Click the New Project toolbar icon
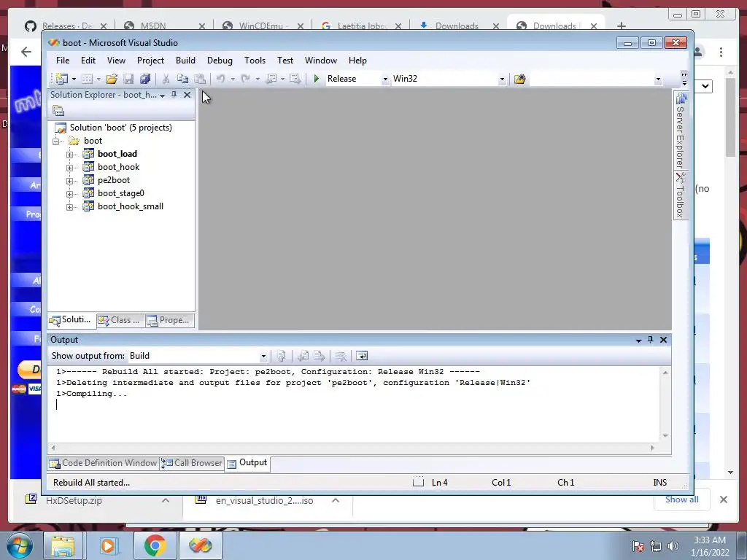 pyautogui.click(x=61, y=79)
